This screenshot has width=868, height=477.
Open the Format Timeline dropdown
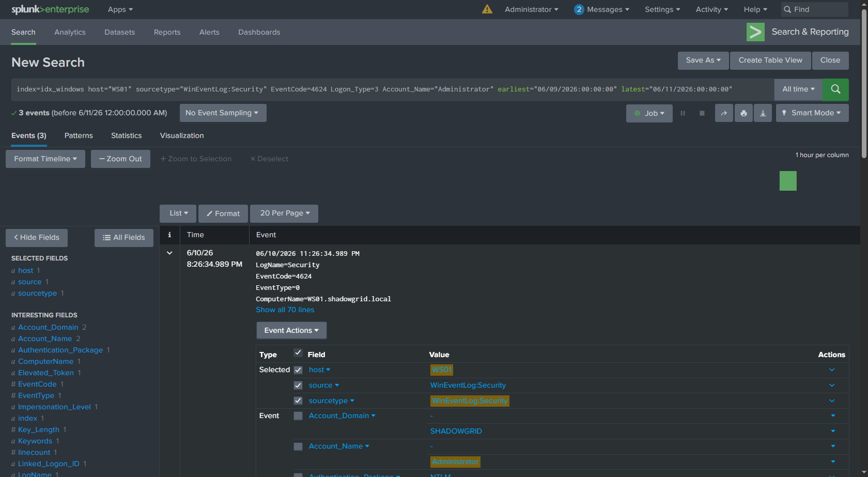[x=45, y=159]
